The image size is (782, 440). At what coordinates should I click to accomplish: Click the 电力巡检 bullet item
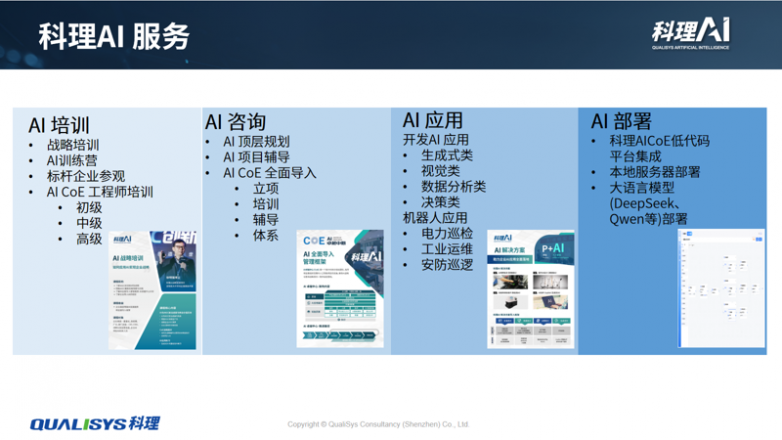pyautogui.click(x=447, y=233)
